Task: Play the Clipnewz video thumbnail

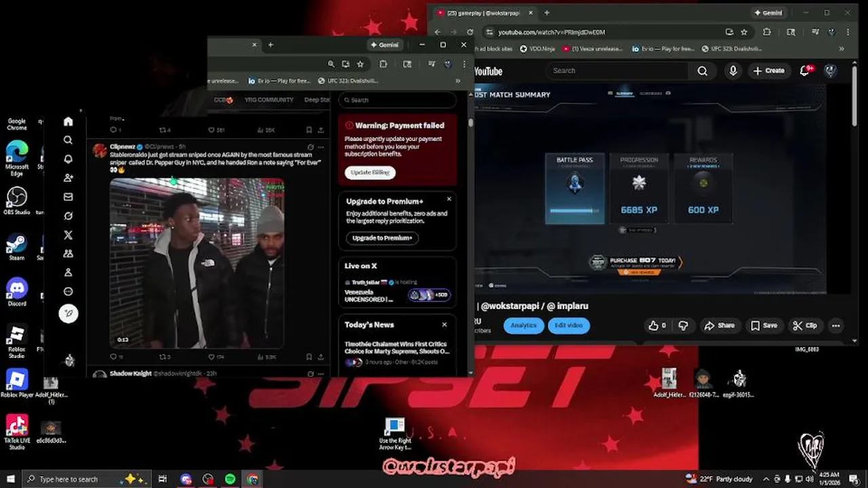Action: click(x=197, y=263)
